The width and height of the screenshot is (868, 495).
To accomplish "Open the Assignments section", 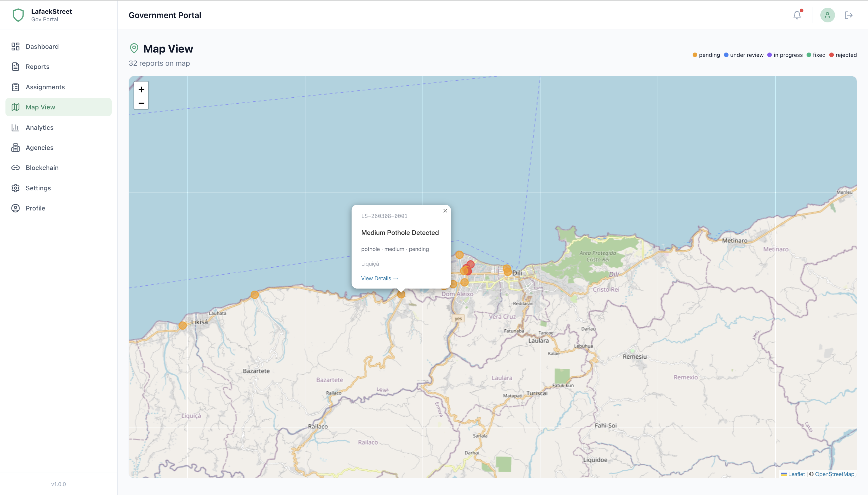I will 45,87.
